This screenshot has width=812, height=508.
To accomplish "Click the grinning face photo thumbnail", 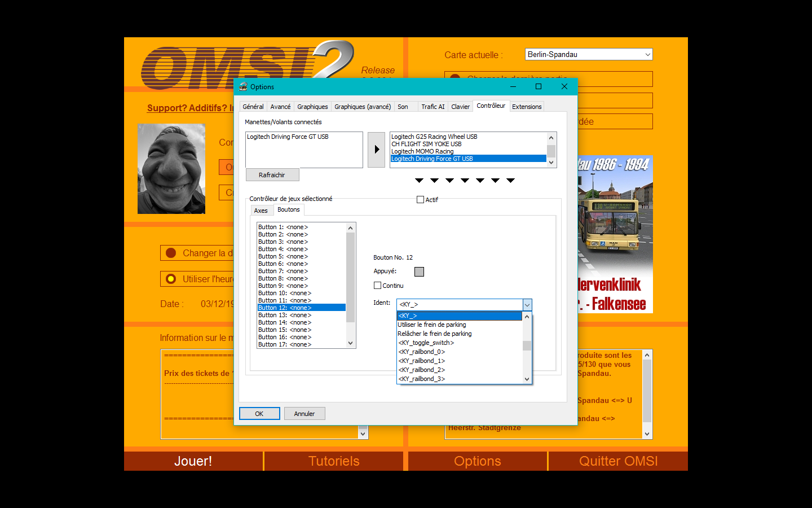I will pos(171,169).
